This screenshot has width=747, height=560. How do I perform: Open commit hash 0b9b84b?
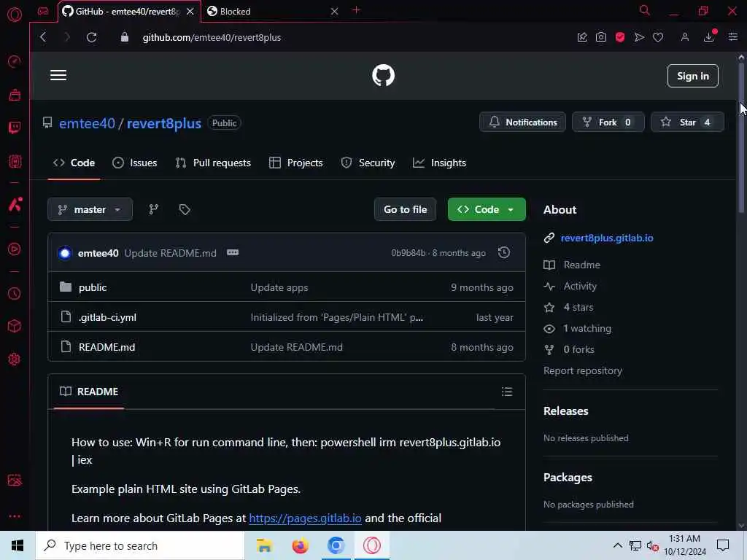409,253
